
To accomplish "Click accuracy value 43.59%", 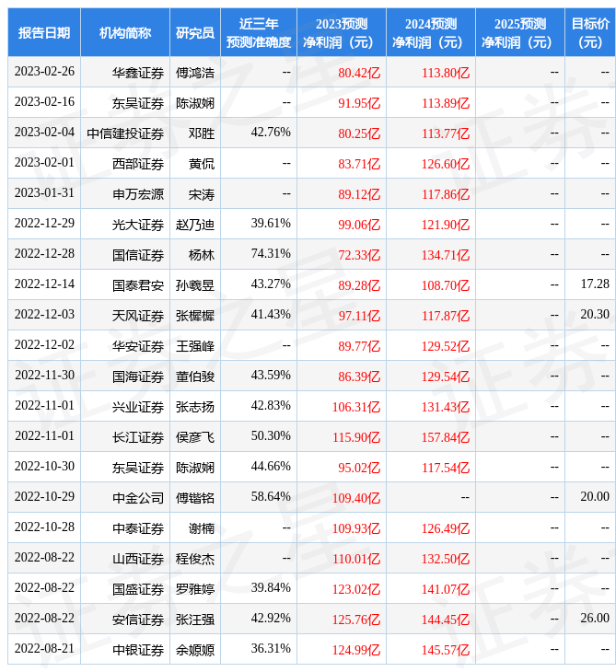I will click(271, 375).
